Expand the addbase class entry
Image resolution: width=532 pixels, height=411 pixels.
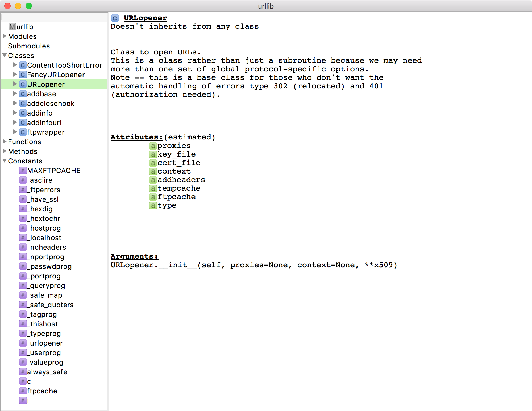(x=15, y=94)
